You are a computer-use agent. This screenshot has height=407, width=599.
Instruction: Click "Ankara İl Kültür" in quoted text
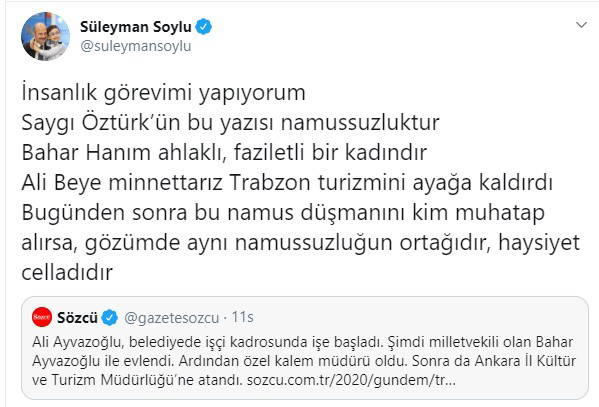pyautogui.click(x=525, y=361)
